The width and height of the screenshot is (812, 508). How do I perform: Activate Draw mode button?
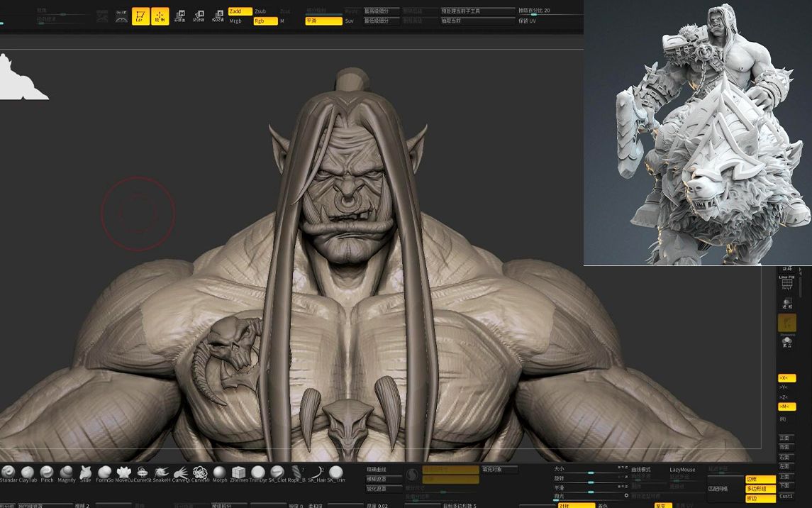click(x=160, y=16)
